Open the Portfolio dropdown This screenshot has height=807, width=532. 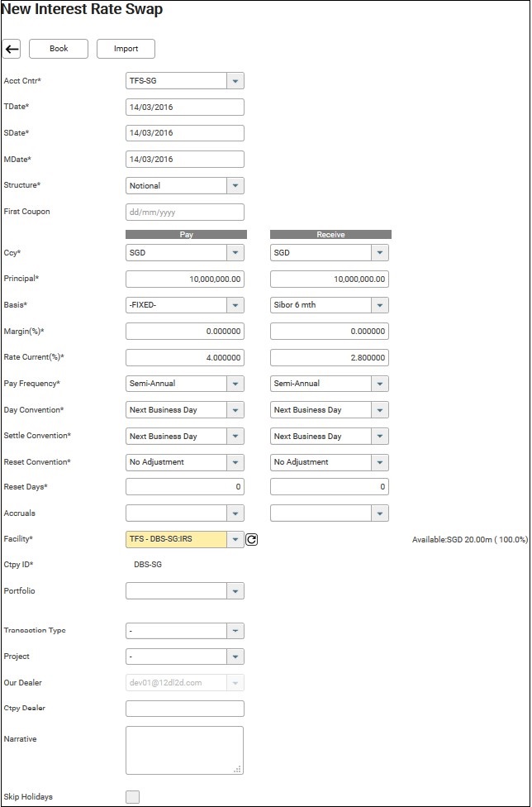[235, 591]
